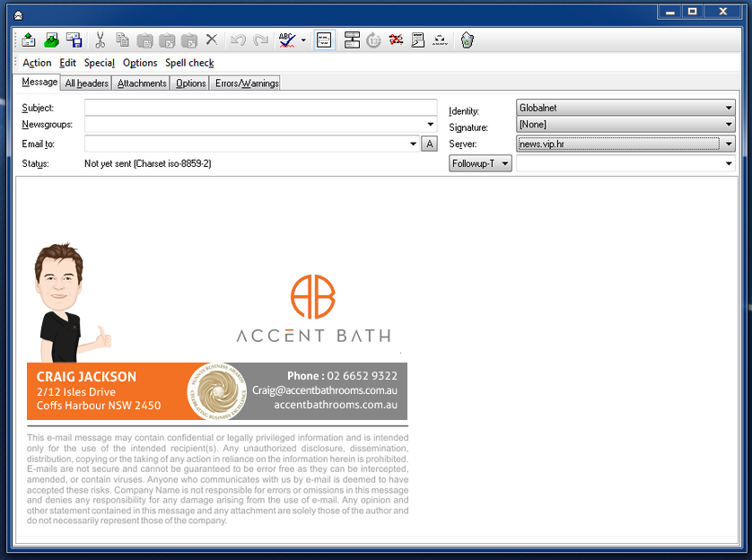The height and width of the screenshot is (560, 752).
Task: Click the ROT13 circular icon
Action: (373, 40)
